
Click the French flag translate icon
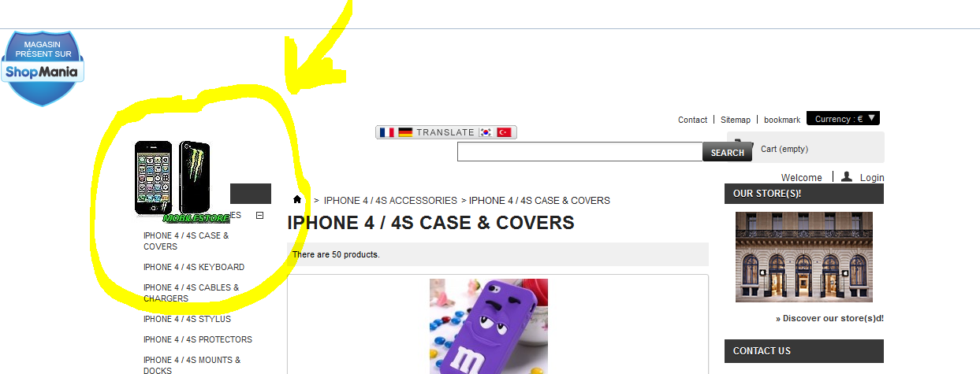(386, 132)
